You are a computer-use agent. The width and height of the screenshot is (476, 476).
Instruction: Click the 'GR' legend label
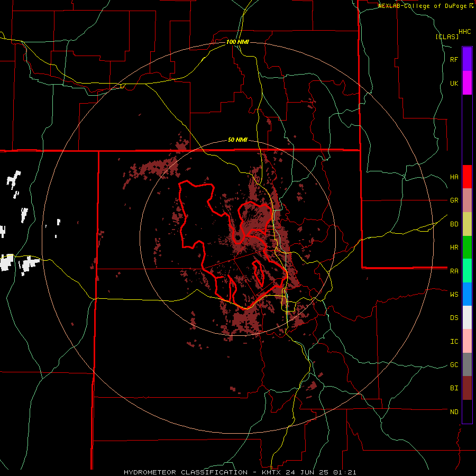454,200
